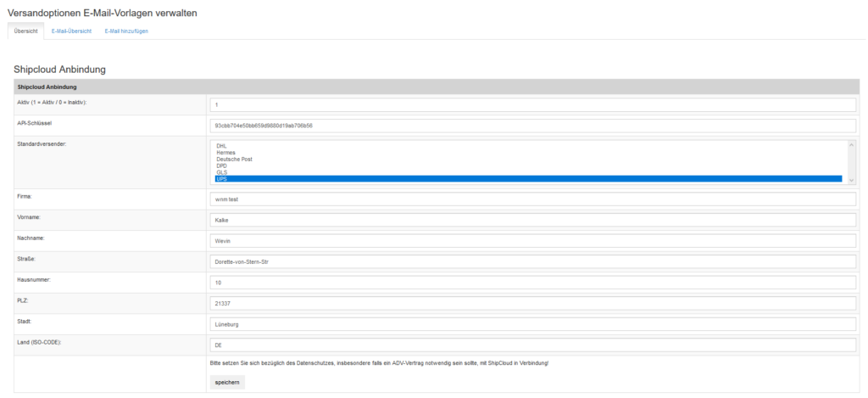The height and width of the screenshot is (398, 868).
Task: Click the Stadt label
Action: point(25,321)
